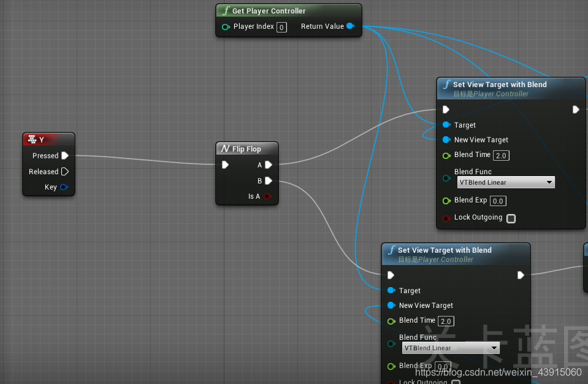This screenshot has height=384, width=588.
Task: Click Blend Func pin on lower node
Action: 392,344
